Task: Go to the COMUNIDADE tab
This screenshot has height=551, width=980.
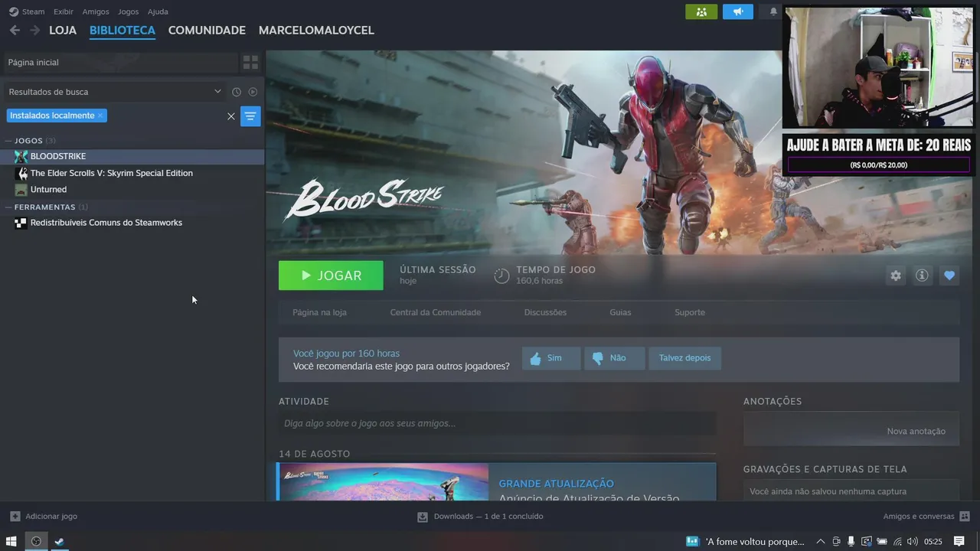Action: 207,30
